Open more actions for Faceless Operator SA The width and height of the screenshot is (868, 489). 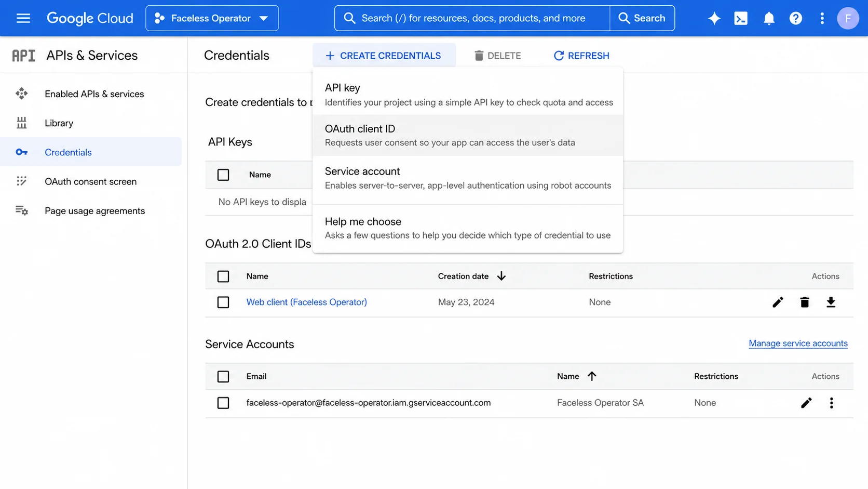[x=831, y=403]
